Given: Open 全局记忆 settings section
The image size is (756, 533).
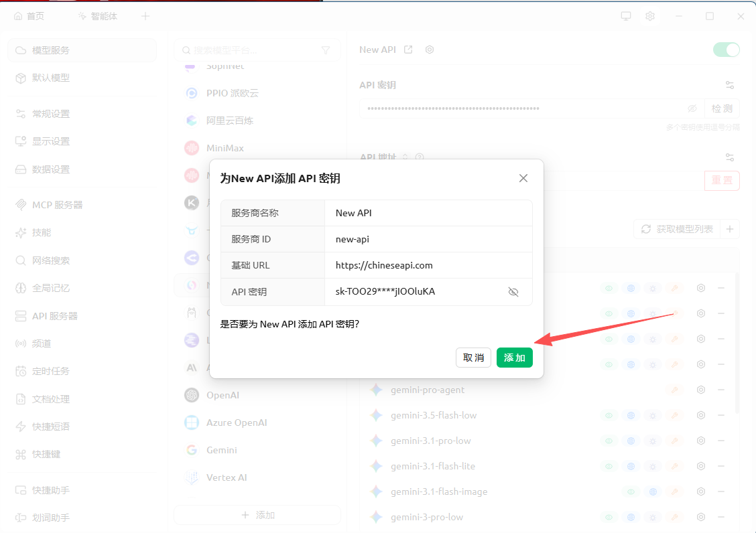Looking at the screenshot, I should 82,288.
